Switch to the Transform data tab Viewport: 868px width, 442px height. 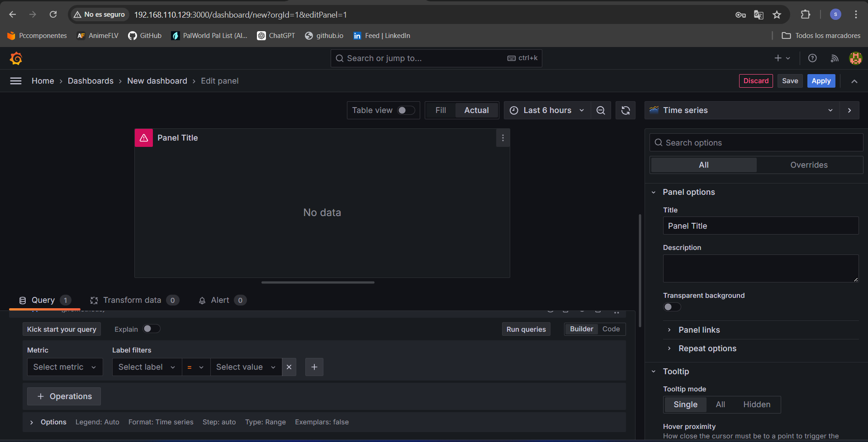pos(132,300)
